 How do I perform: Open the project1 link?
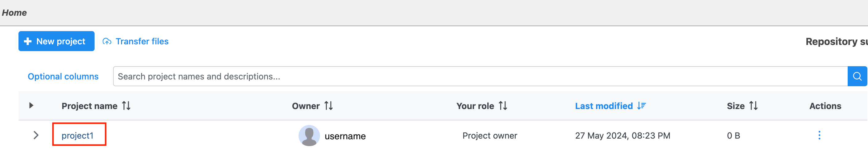(x=77, y=136)
